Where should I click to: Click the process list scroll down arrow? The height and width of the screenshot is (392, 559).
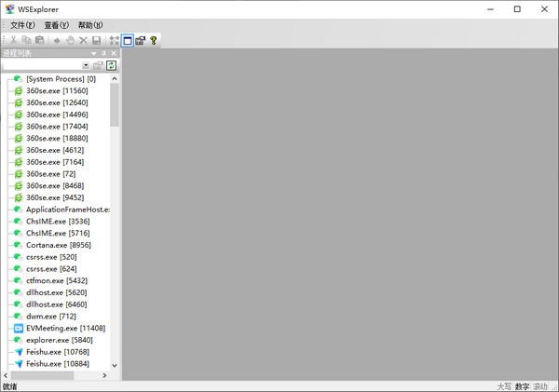point(115,366)
